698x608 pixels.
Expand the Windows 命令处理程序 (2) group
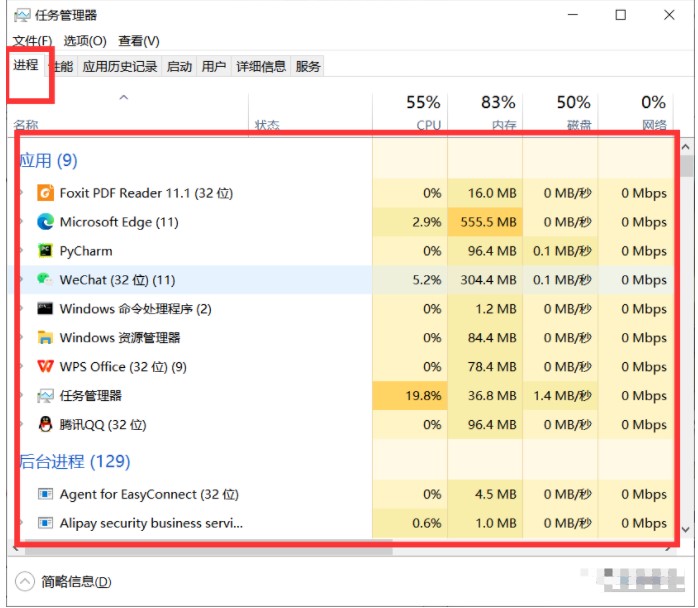point(21,308)
